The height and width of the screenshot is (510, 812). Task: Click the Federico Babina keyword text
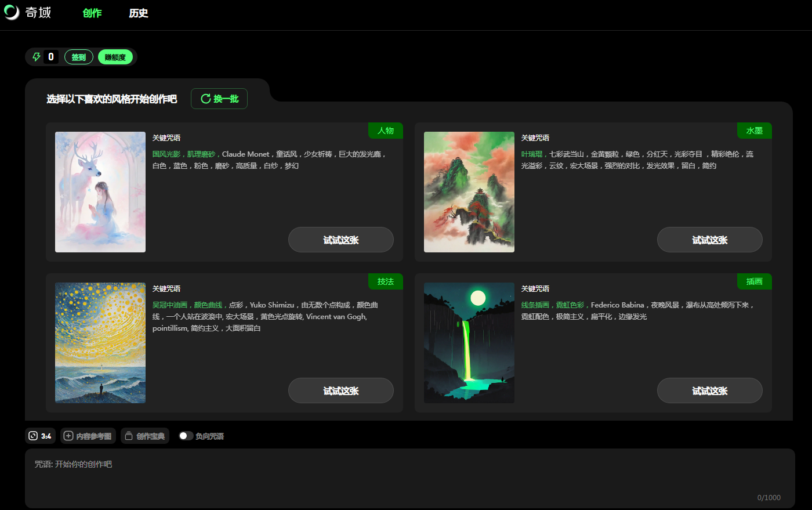pos(618,305)
